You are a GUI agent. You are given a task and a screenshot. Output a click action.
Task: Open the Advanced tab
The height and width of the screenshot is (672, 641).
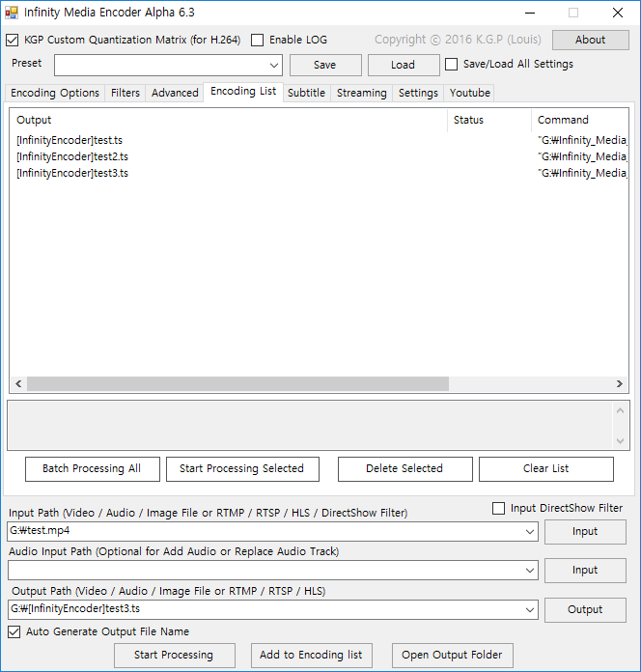[175, 93]
